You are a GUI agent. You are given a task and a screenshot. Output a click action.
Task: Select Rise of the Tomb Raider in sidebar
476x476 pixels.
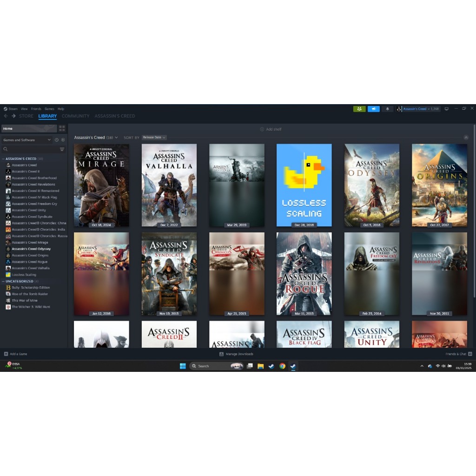coord(30,294)
